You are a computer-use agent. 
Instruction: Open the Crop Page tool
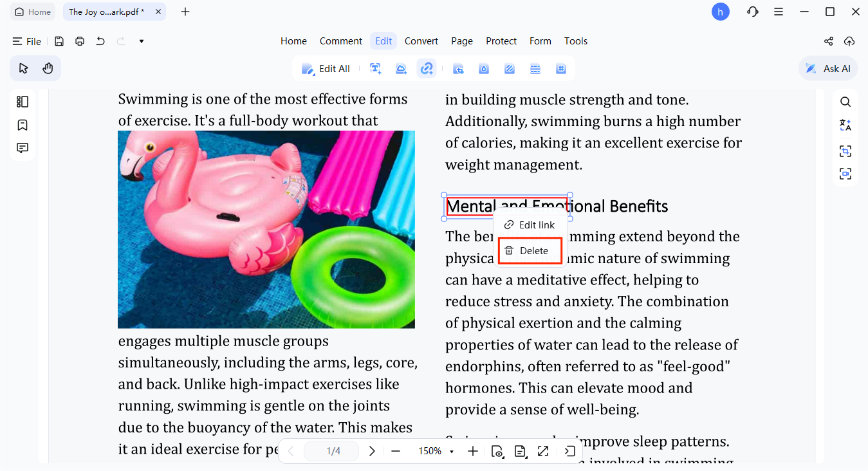[458, 69]
